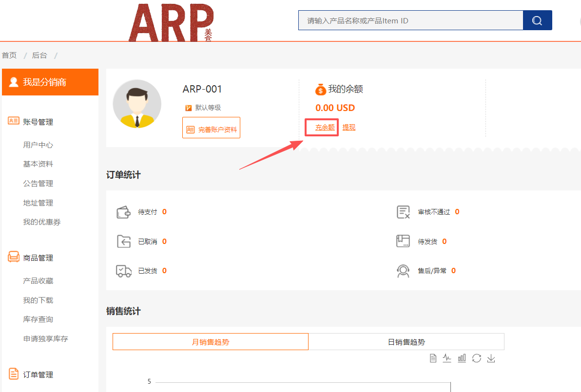Switch chart to line graph icon

(447, 358)
